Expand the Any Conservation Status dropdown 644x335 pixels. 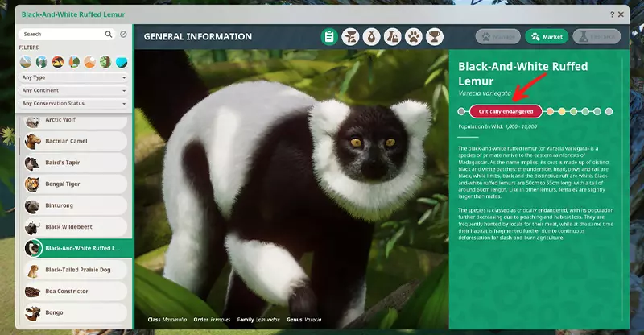tap(73, 104)
